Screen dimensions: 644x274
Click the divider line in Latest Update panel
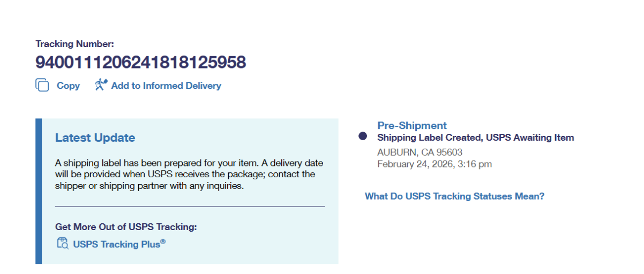[x=190, y=207]
